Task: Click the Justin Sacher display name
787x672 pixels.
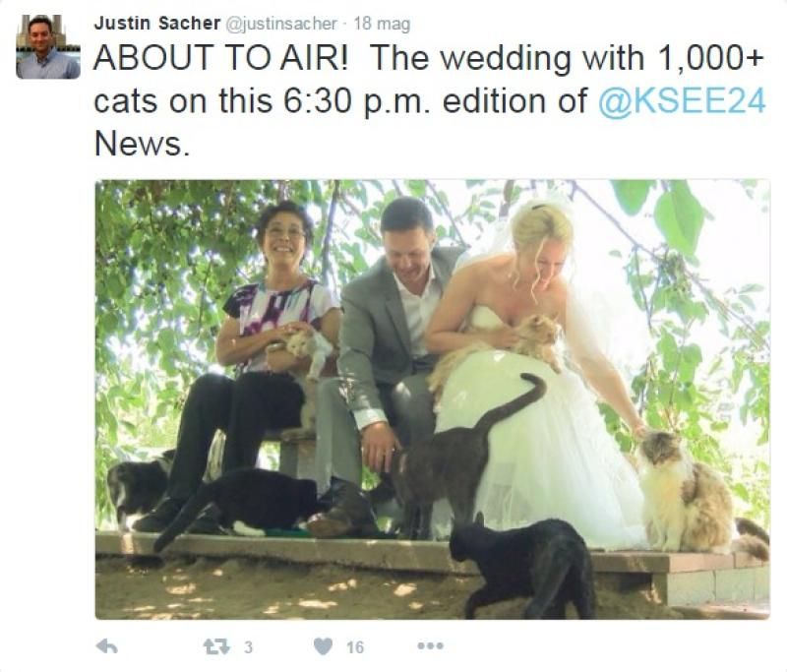Action: coord(156,23)
